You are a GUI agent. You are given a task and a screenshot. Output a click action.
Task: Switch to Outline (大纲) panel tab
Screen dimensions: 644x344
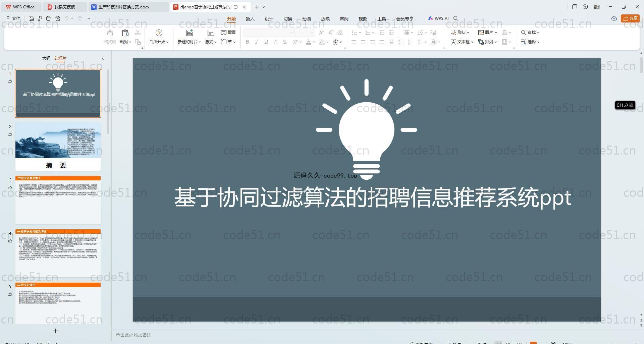coord(46,58)
